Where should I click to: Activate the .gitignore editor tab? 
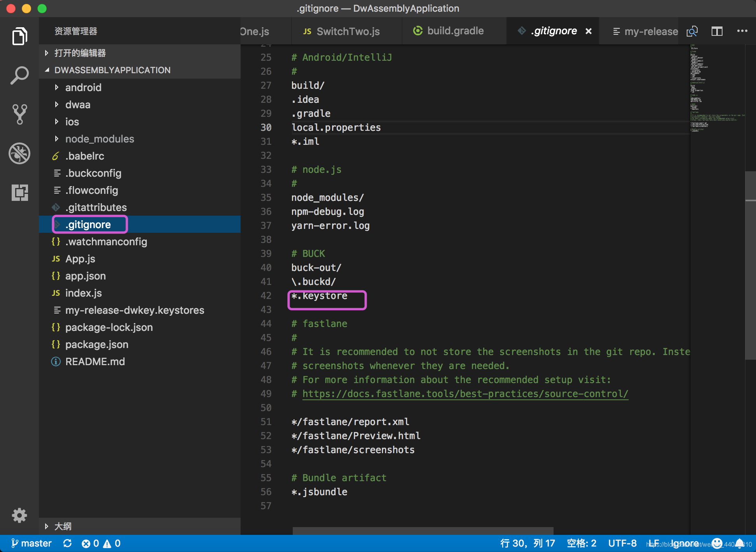point(553,31)
